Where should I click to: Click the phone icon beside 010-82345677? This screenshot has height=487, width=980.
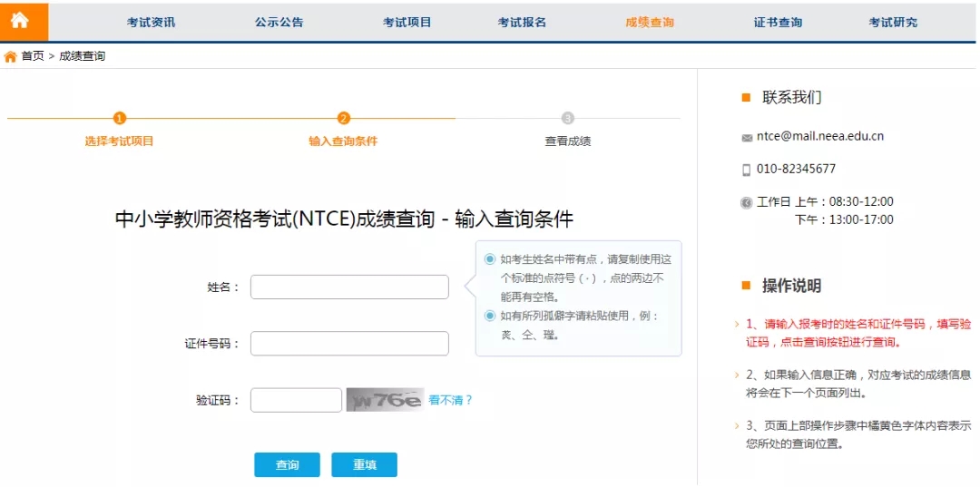747,170
